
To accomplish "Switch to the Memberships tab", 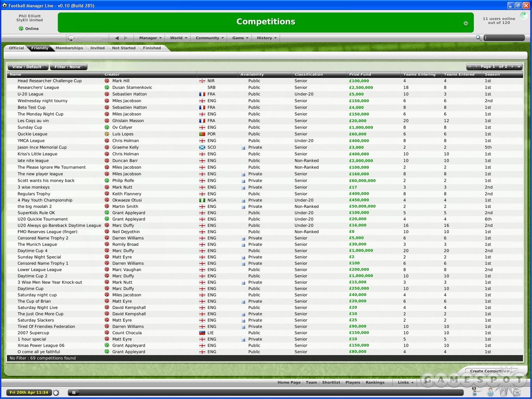I will 69,48.
